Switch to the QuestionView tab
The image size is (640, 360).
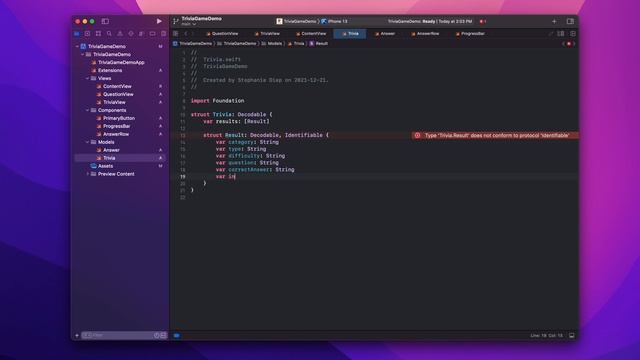pyautogui.click(x=222, y=34)
